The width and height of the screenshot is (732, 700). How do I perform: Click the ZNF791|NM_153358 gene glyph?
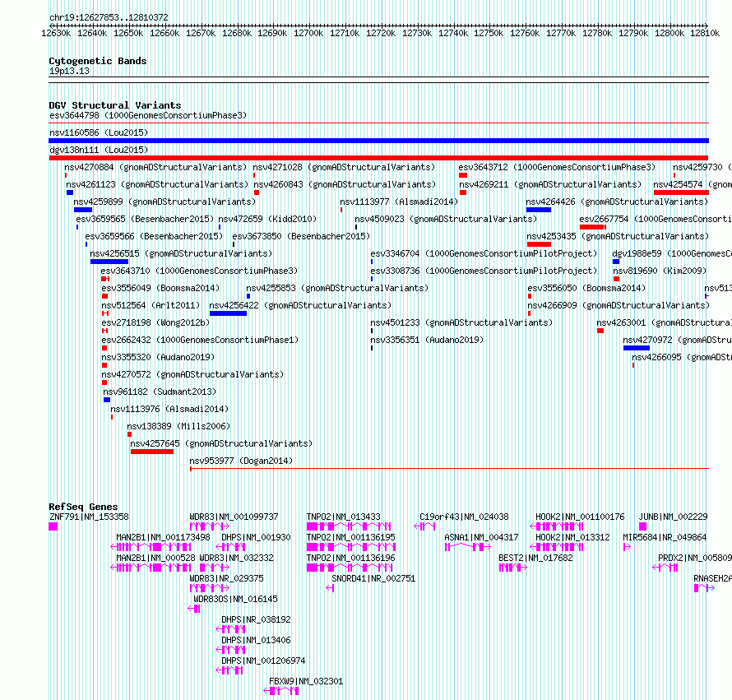tap(53, 526)
